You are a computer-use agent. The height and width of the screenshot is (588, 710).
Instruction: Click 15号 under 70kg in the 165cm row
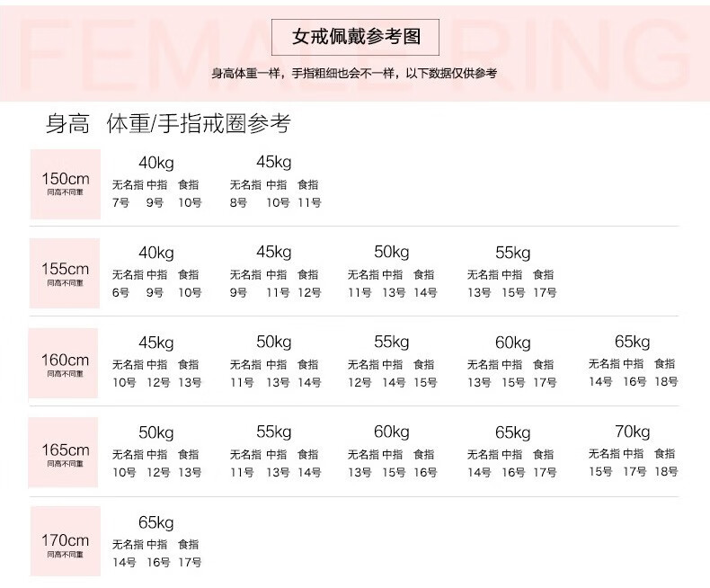[x=600, y=471]
